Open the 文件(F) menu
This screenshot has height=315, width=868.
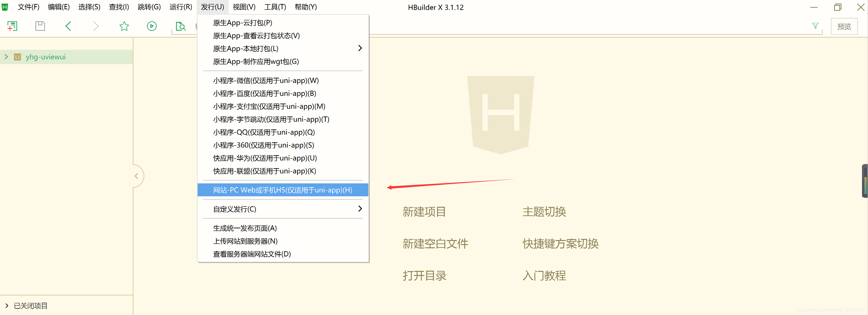(28, 7)
